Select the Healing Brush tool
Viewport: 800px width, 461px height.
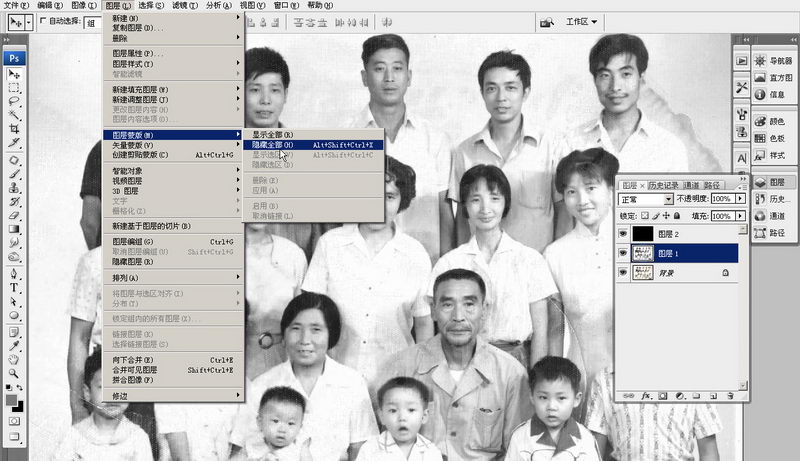(14, 160)
